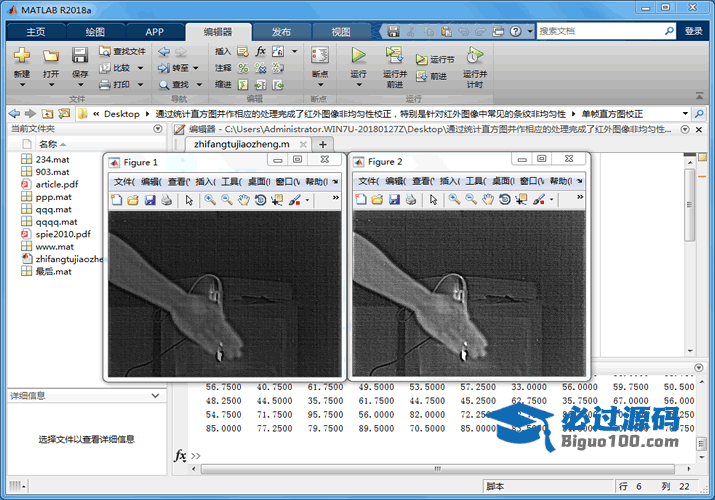Click Desktop in the address path
Image resolution: width=715 pixels, height=500 pixels.
click(121, 114)
